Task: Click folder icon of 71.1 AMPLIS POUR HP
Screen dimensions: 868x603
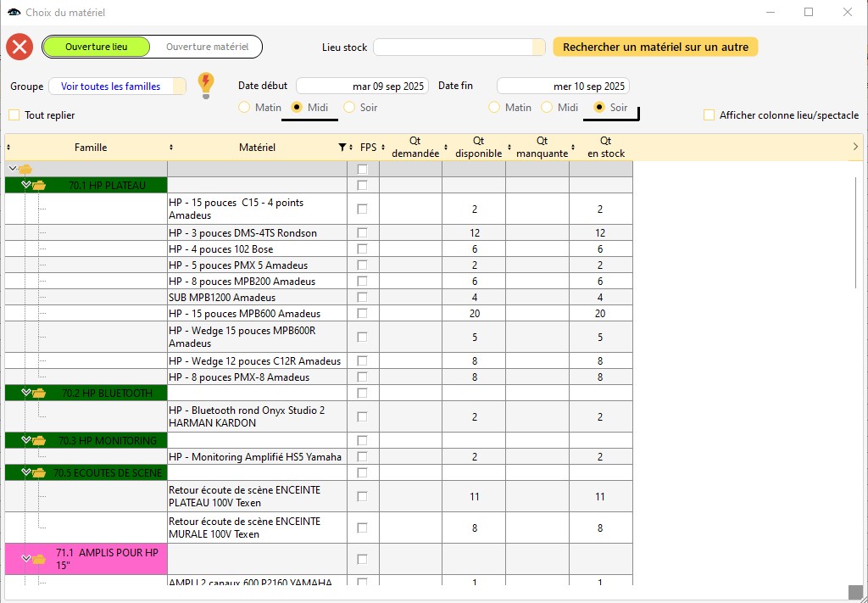Action: (x=39, y=559)
